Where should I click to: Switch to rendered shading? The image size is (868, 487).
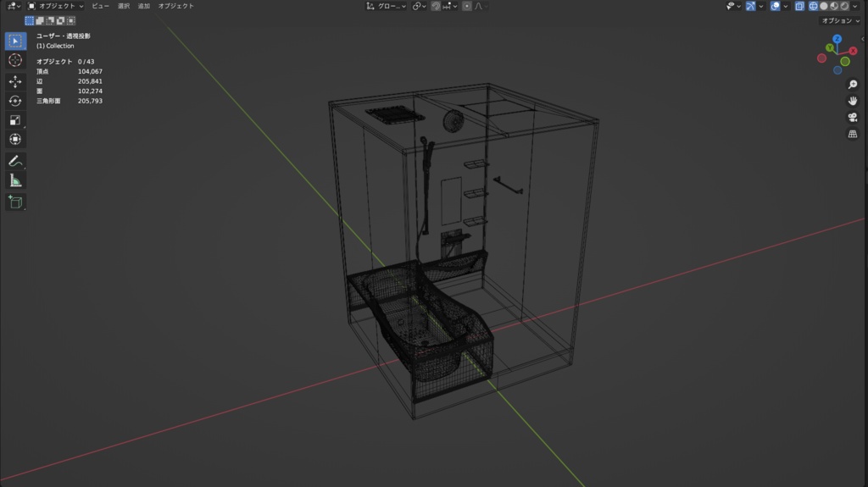click(x=845, y=6)
